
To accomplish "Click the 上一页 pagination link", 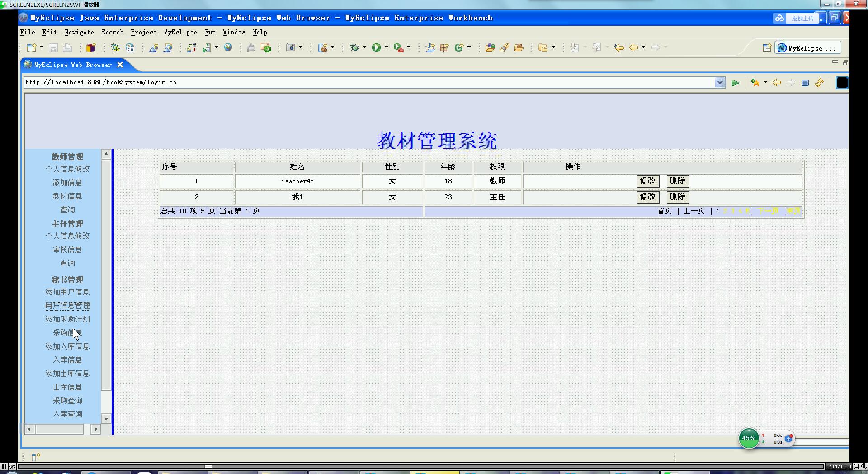I will [x=694, y=211].
